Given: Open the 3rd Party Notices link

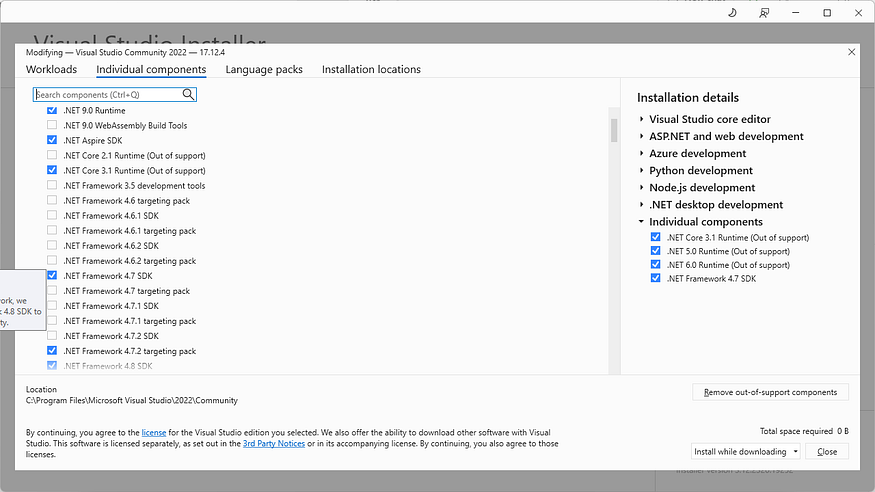Looking at the screenshot, I should [x=274, y=443].
